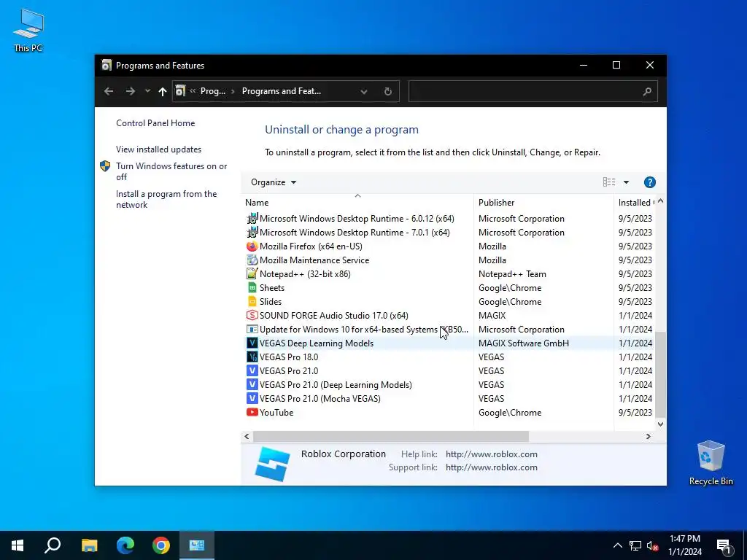
Task: Click the scroll right arrow of list
Action: point(648,436)
